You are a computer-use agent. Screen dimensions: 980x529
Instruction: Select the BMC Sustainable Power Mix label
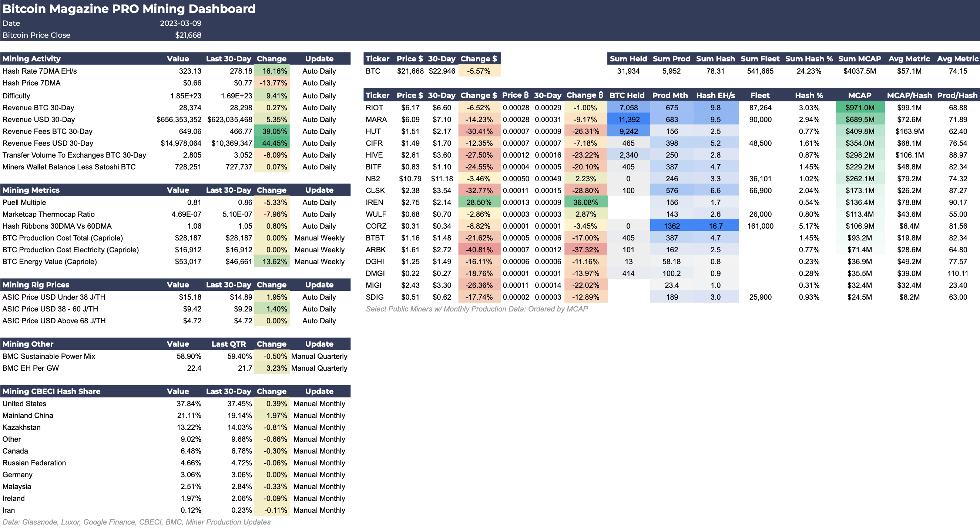[49, 356]
